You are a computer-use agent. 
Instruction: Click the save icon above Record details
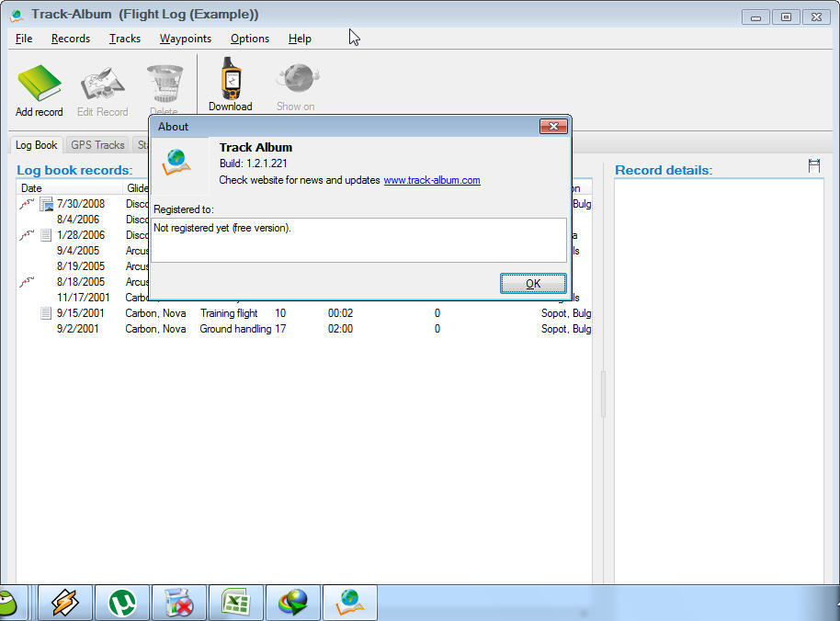point(813,166)
